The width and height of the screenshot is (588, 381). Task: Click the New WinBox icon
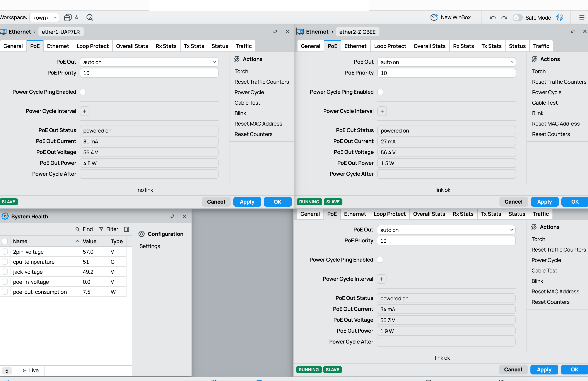pos(434,17)
